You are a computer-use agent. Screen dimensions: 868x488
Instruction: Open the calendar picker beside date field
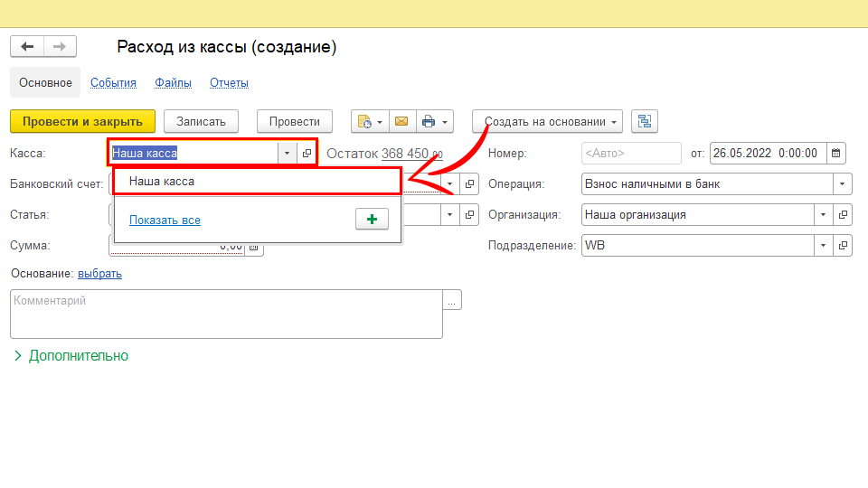[x=836, y=154]
